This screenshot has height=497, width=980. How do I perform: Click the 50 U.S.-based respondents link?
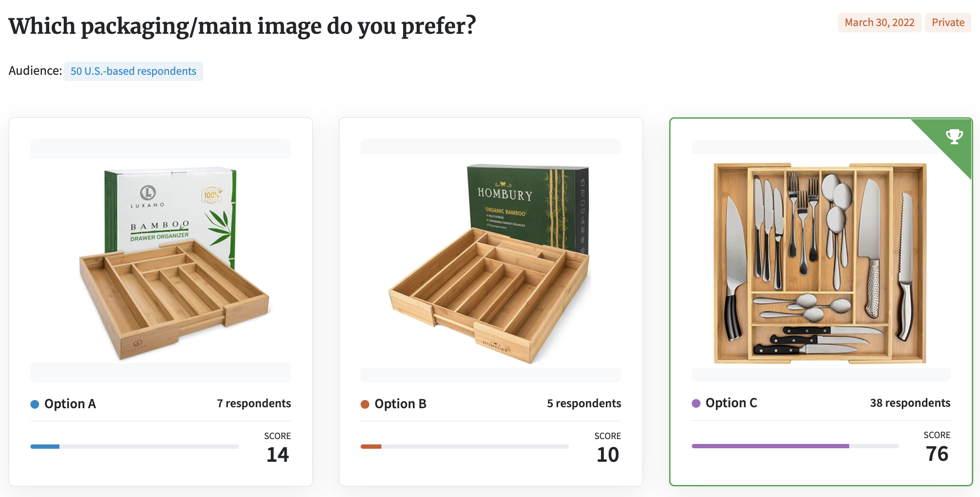tap(133, 71)
